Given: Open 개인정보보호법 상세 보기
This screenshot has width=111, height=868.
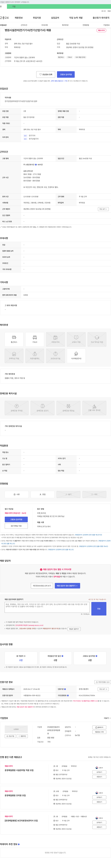Looking at the screenshot, I should 42,586.
